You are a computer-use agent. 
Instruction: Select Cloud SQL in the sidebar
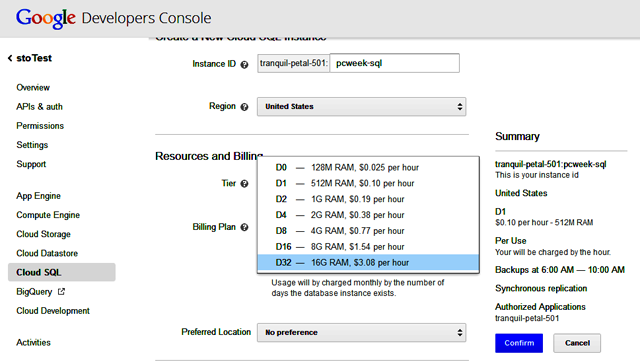[62, 272]
